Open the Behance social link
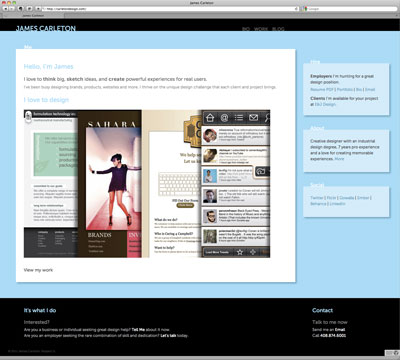Image resolution: width=400 pixels, height=360 pixels. coord(318,204)
